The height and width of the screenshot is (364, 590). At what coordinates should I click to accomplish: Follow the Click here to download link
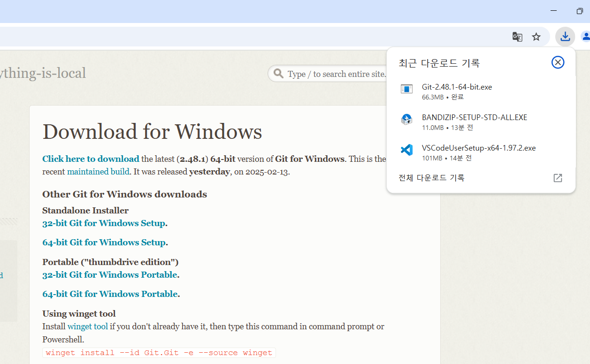[x=91, y=159]
